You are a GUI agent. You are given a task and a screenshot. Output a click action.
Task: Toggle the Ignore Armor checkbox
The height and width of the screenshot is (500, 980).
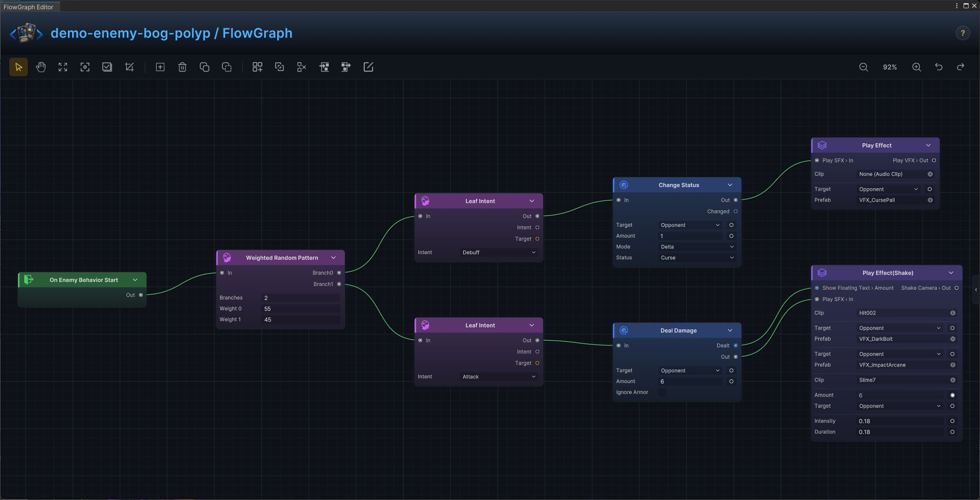[662, 392]
